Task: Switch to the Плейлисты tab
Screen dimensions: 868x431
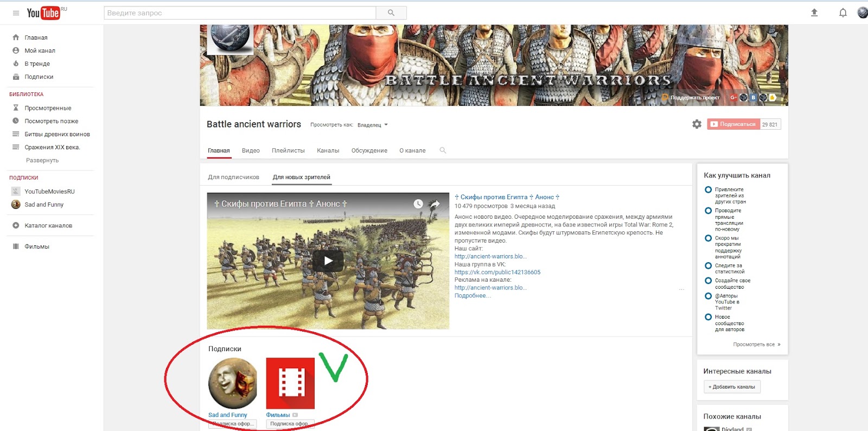Action: point(288,150)
